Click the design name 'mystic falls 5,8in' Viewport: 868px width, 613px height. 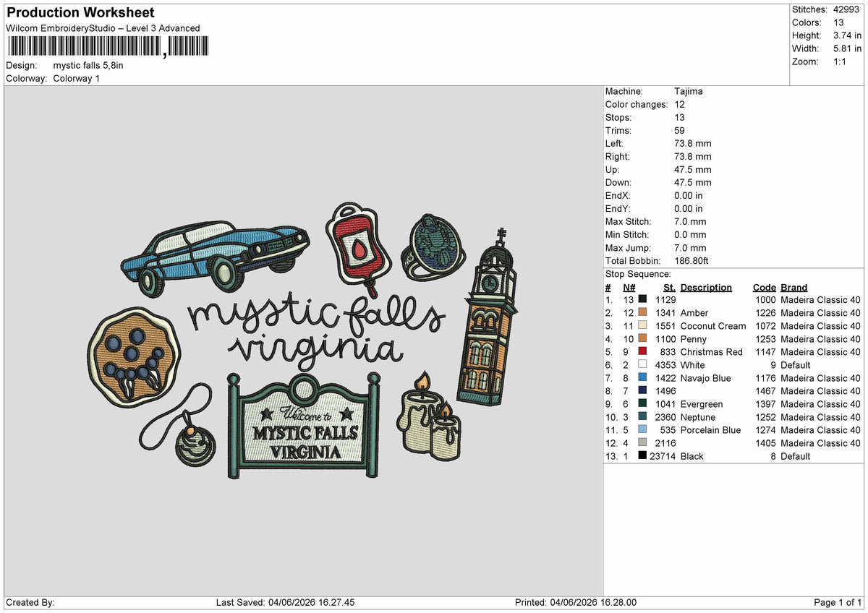(x=88, y=65)
